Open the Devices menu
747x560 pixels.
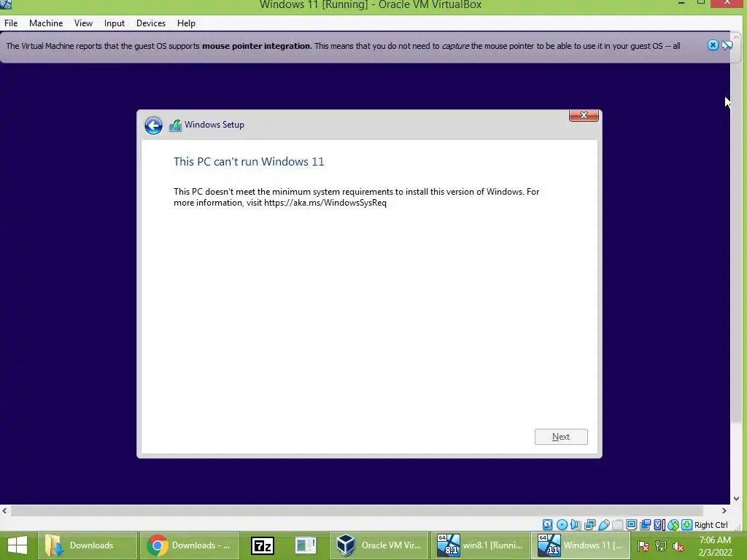151,23
